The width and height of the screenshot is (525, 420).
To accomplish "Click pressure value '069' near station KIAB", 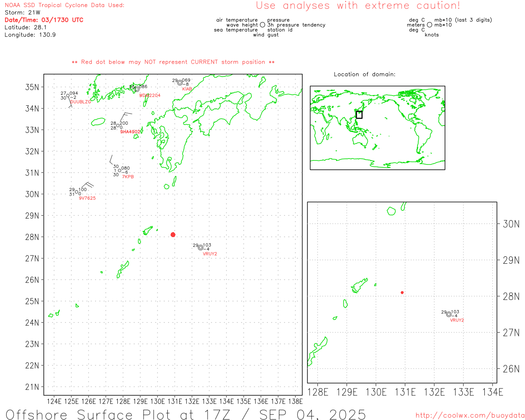I will coord(186,80).
